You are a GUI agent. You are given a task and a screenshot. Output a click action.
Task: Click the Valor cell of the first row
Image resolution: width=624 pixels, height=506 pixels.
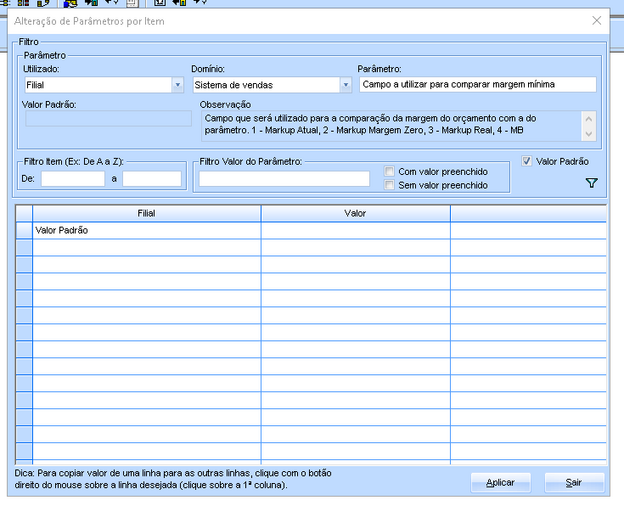(x=355, y=230)
